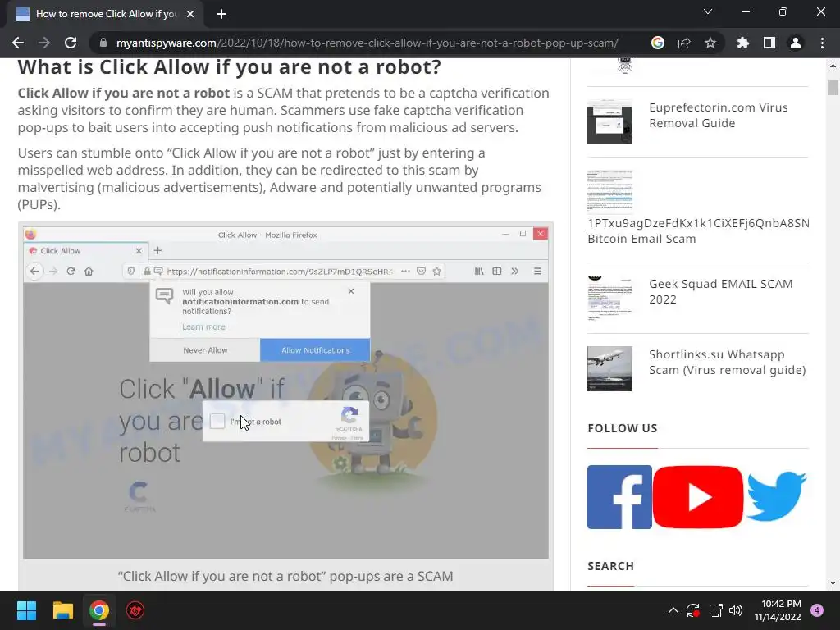Open Chrome extensions puzzle icon
This screenshot has height=630, width=840.
743,43
